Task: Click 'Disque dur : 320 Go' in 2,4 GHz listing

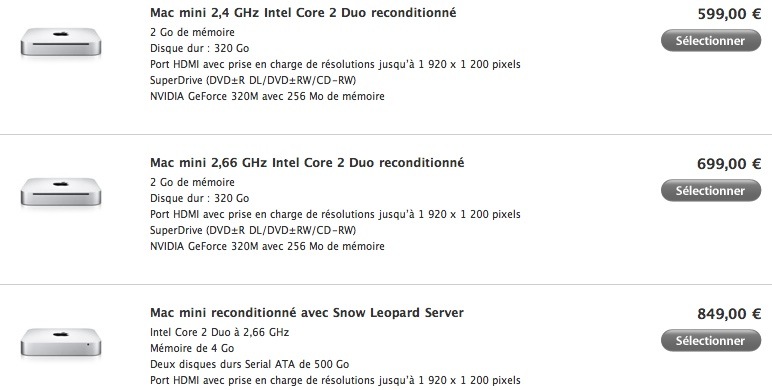Action: pyautogui.click(x=199, y=48)
